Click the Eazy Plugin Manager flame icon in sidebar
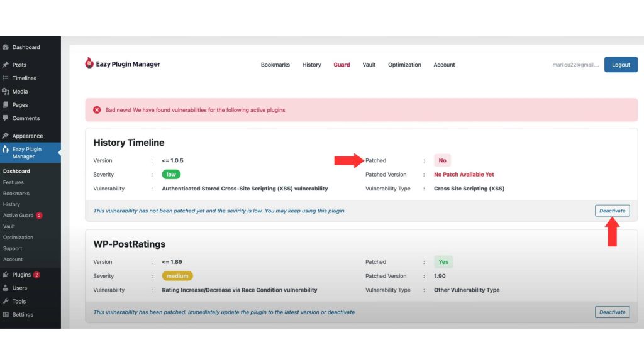This screenshot has width=644, height=362. pos(5,150)
